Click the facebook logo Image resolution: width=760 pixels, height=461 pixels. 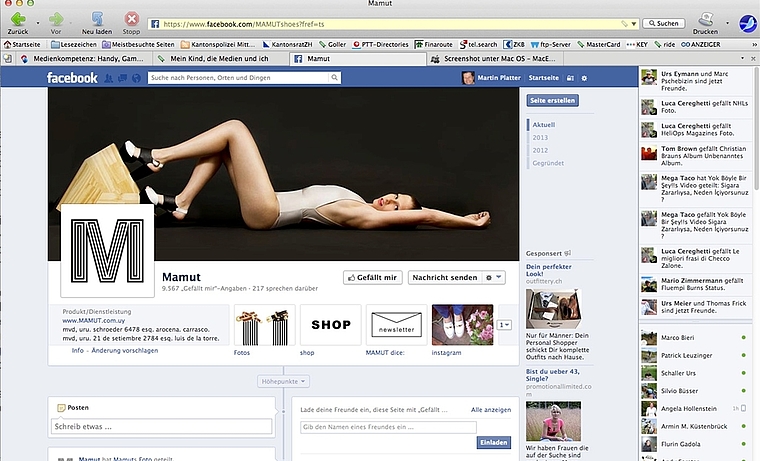pyautogui.click(x=72, y=78)
